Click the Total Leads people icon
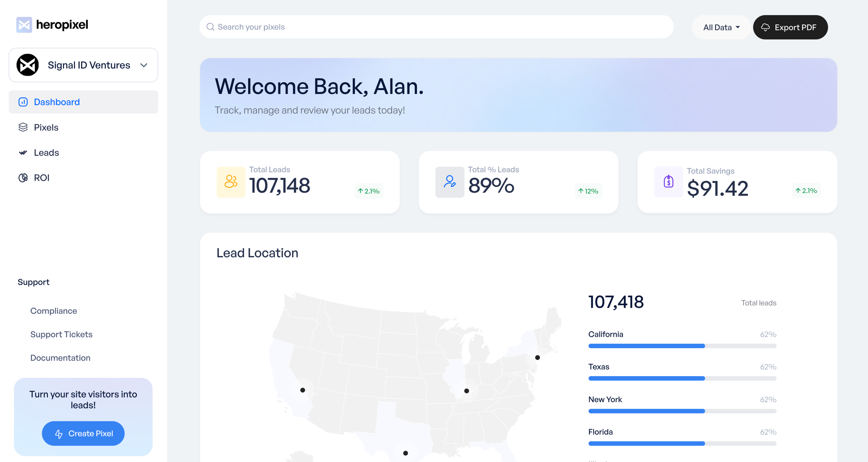This screenshot has height=462, width=868. point(231,182)
